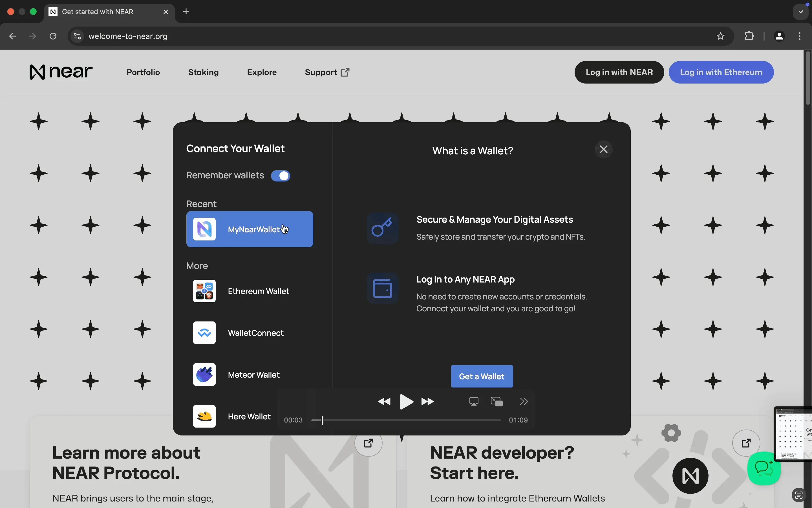Click the screen capture icon at bottom right

(x=799, y=495)
